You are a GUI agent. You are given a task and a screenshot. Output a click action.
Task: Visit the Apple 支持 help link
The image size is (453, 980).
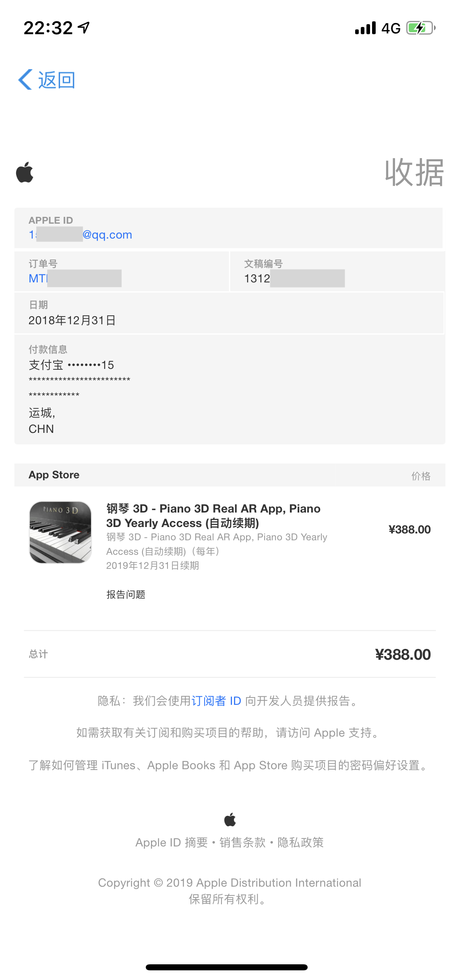(345, 733)
